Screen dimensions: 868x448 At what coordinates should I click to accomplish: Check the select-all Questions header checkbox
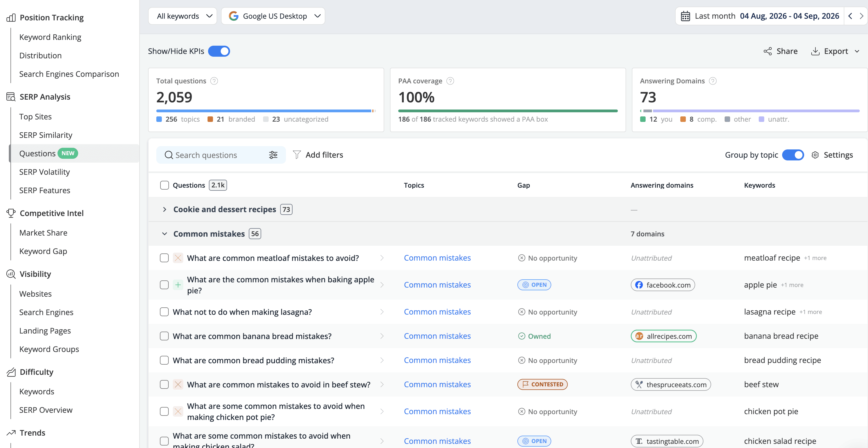pos(164,185)
